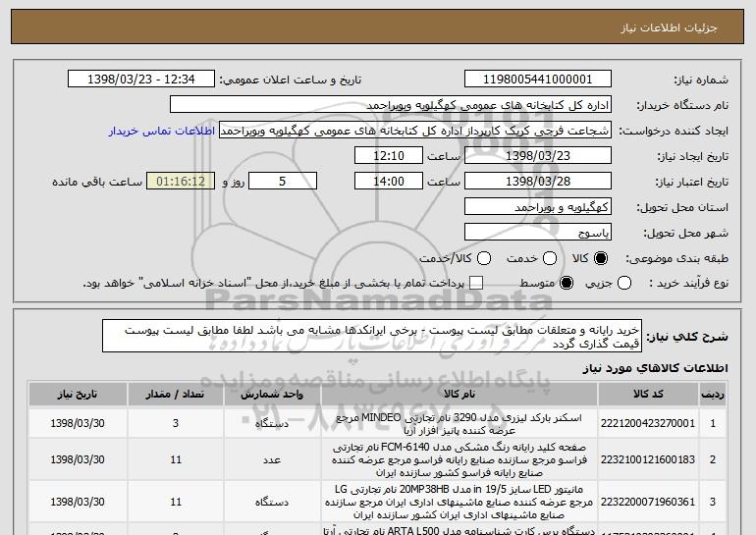Select the خدمت radio button

click(x=550, y=259)
